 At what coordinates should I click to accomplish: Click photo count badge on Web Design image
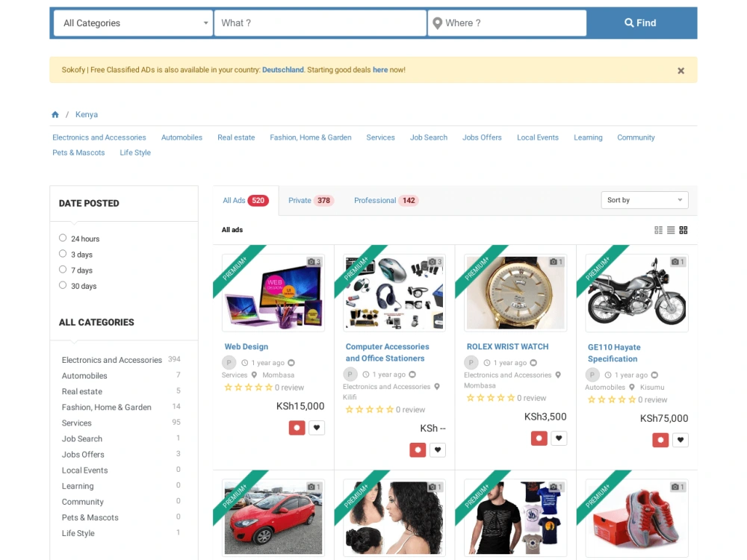(314, 261)
